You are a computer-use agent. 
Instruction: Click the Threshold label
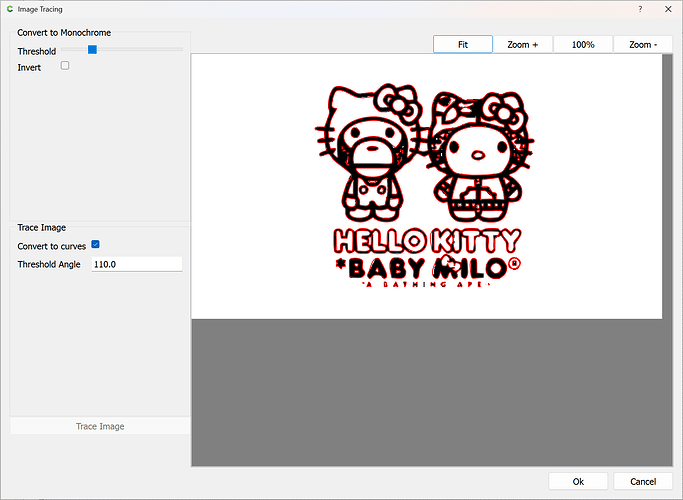pos(37,51)
